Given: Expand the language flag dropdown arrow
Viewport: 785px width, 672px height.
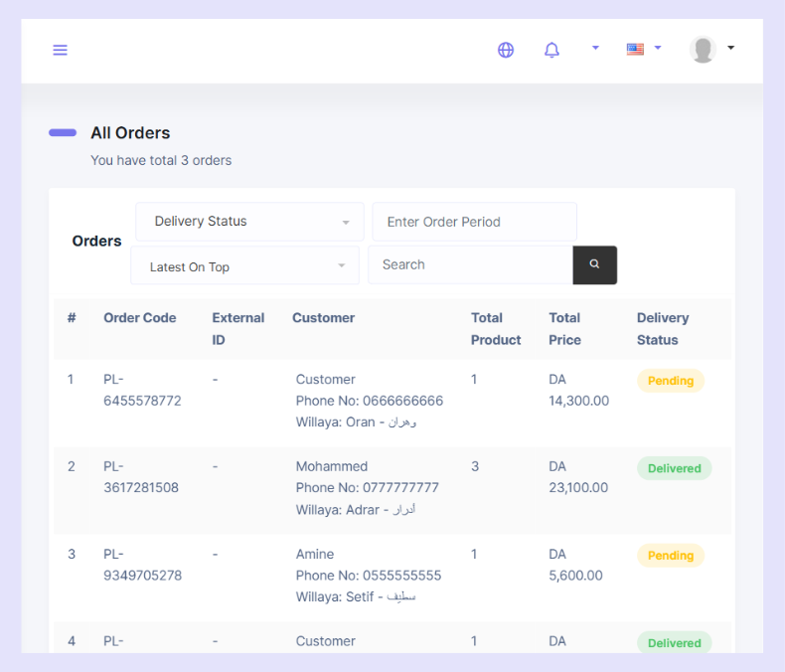Looking at the screenshot, I should 658,48.
